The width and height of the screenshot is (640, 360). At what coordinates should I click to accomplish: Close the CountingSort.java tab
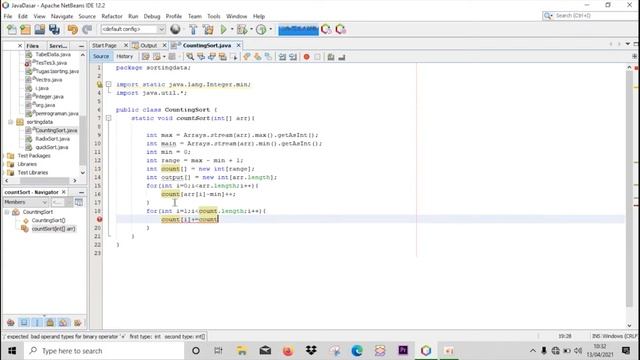239,45
